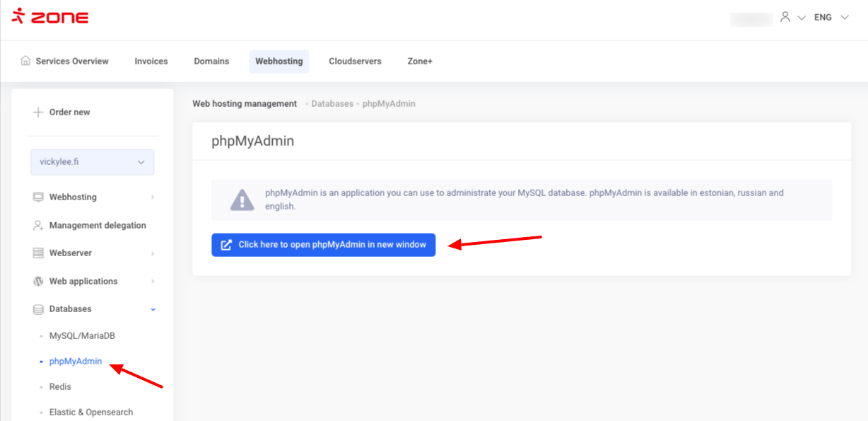Expand the Webserver submenu arrow
This screenshot has height=421, width=868.
click(x=153, y=253)
